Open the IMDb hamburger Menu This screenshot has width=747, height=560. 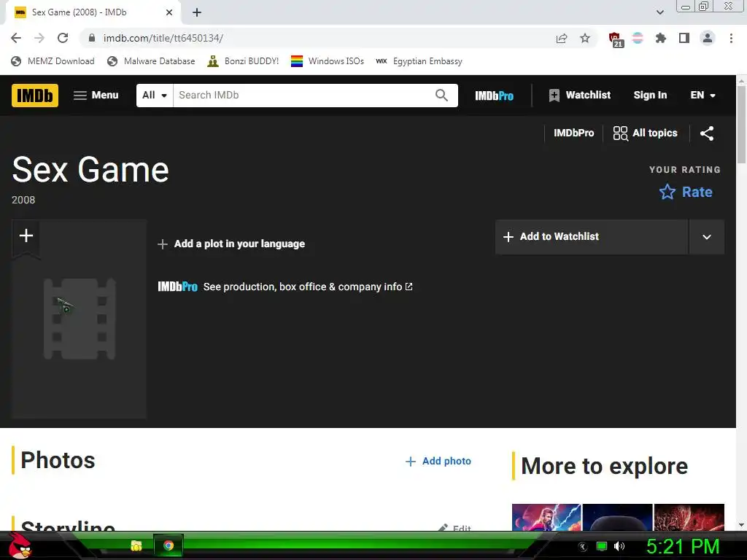point(96,96)
